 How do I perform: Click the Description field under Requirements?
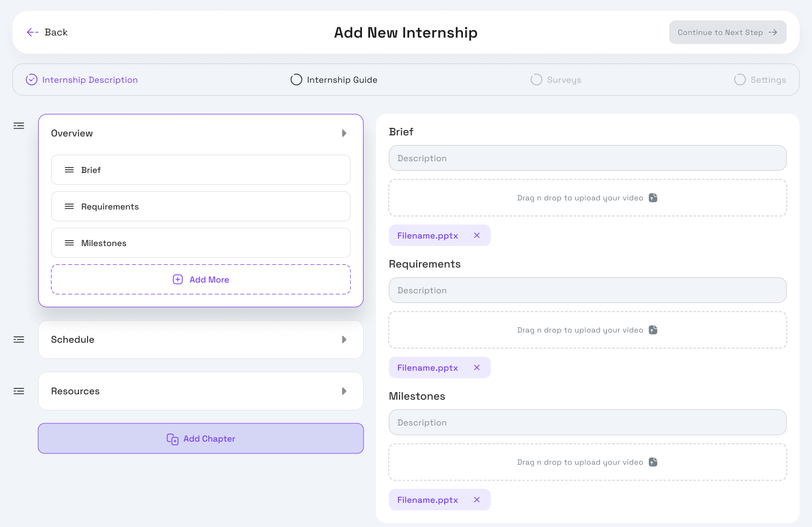pos(588,290)
